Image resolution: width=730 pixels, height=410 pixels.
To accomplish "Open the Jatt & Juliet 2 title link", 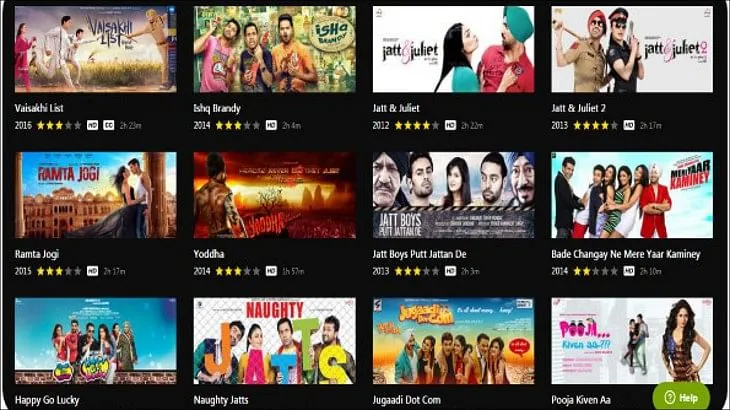I will (578, 108).
